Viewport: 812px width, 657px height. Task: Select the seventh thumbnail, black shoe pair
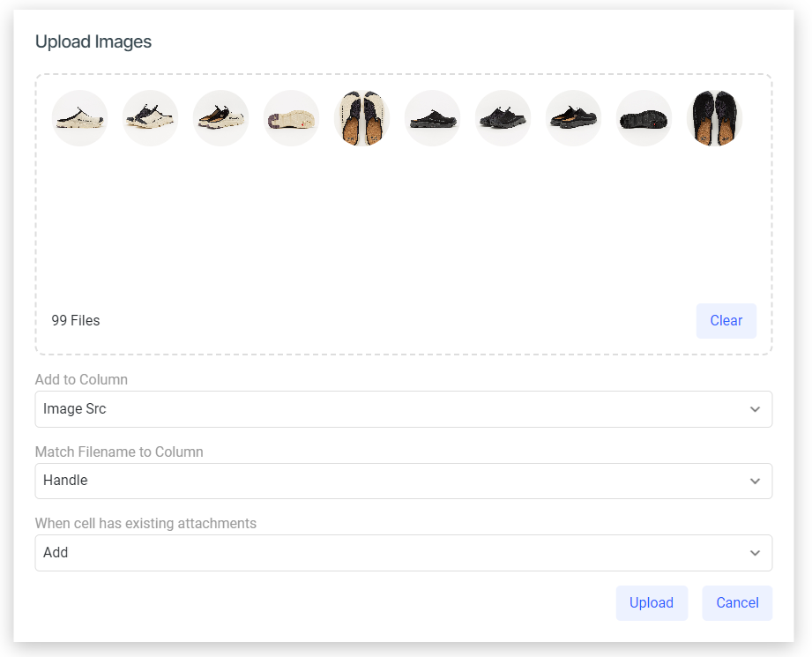(503, 118)
